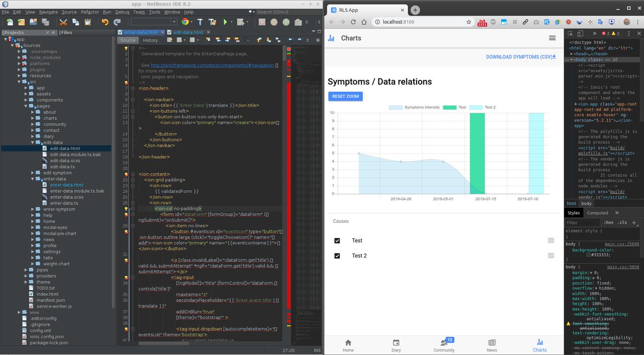The width and height of the screenshot is (644, 355).
Task: Open the Navigate menu in NetBeans
Action: [x=48, y=12]
